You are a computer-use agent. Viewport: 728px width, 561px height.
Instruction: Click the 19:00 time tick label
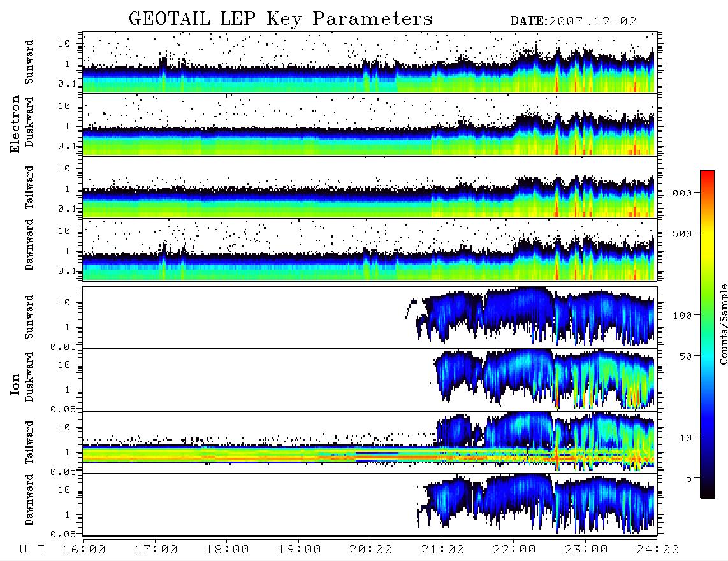300,550
